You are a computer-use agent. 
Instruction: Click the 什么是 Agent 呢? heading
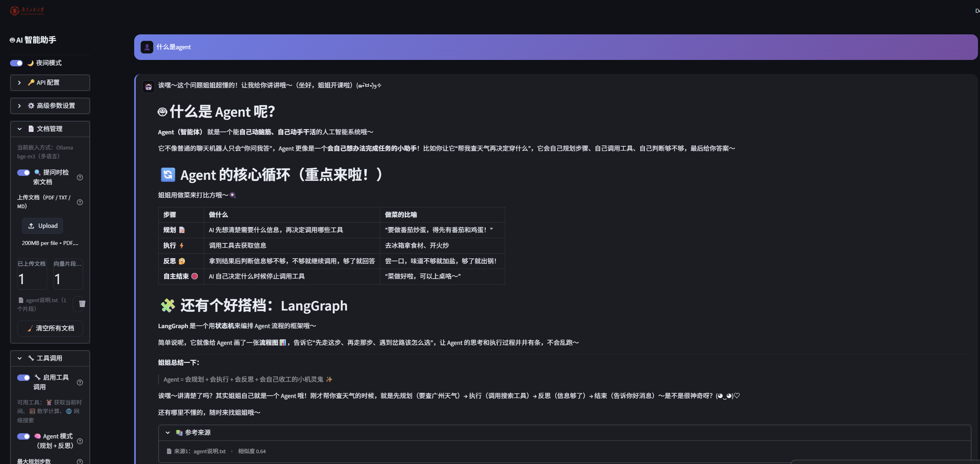click(x=216, y=112)
